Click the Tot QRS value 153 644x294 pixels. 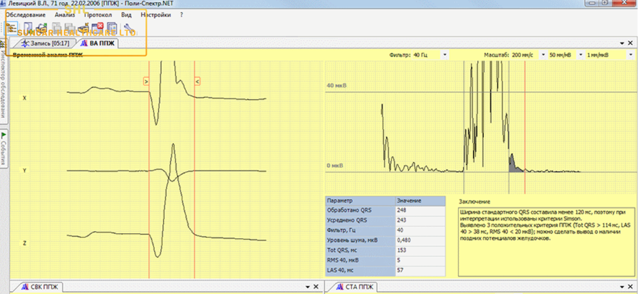click(420, 250)
